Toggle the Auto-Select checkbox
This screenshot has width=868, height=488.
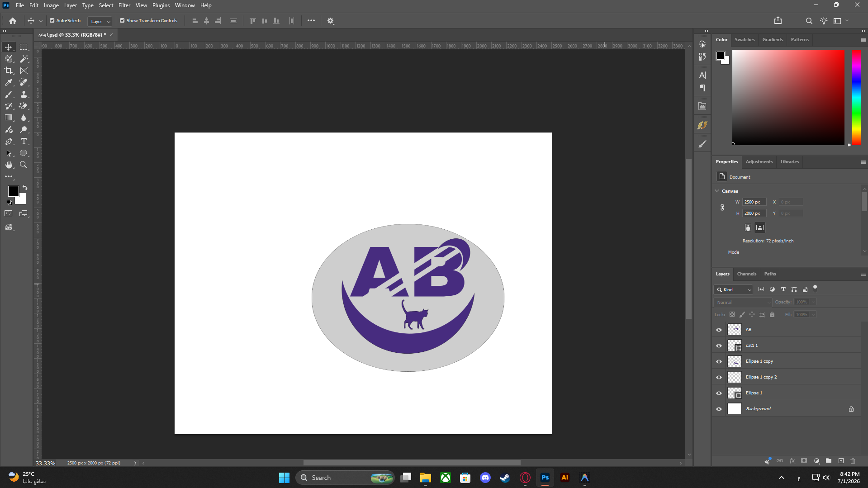coord(52,21)
